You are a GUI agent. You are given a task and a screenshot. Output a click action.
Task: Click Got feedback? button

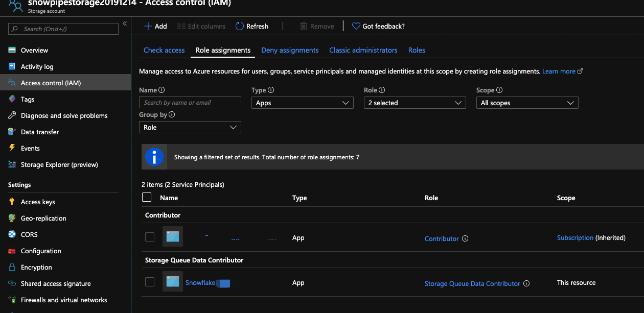click(378, 26)
